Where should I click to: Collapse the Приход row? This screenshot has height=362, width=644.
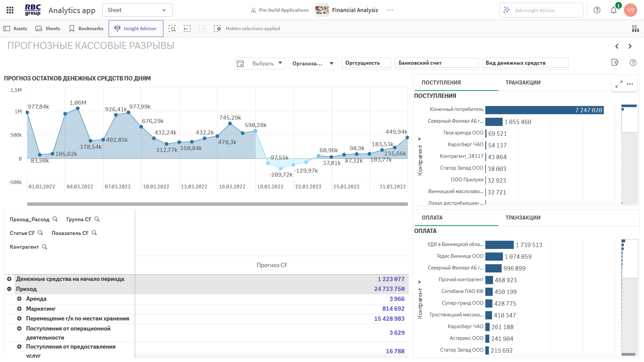pos(9,289)
